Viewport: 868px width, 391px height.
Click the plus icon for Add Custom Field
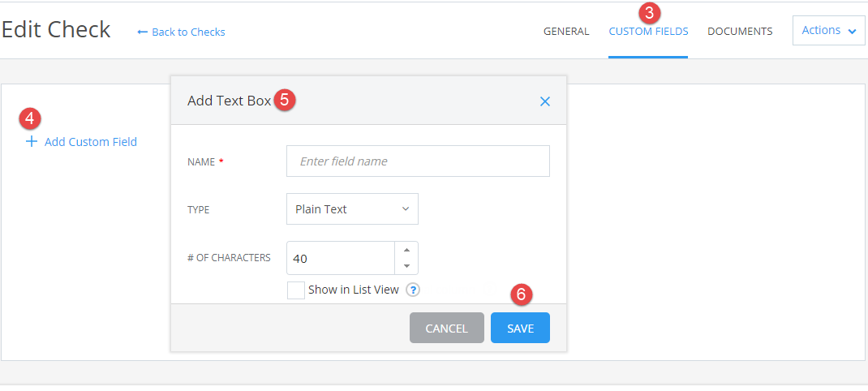pyautogui.click(x=32, y=142)
